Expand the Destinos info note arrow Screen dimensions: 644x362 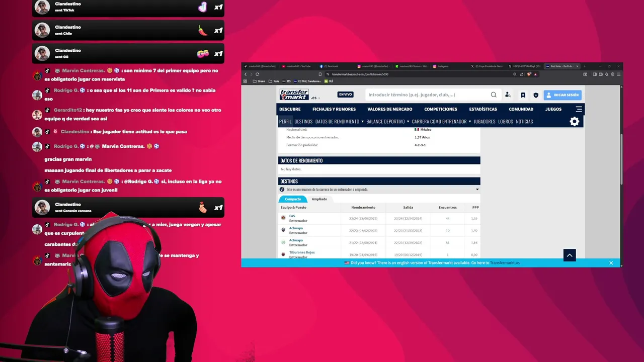(477, 190)
